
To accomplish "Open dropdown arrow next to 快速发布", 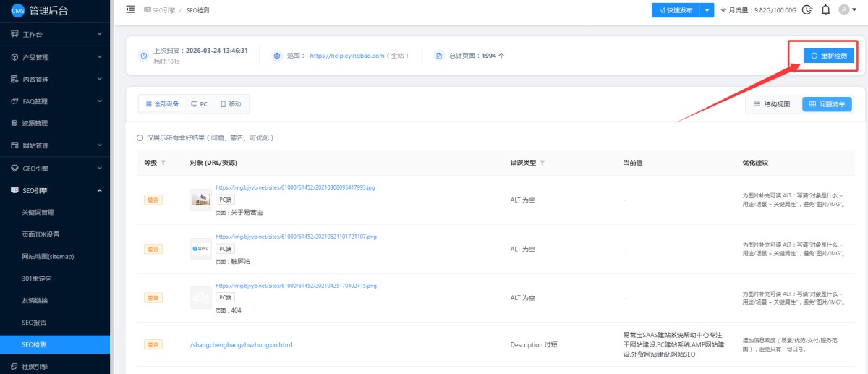I will coord(707,9).
